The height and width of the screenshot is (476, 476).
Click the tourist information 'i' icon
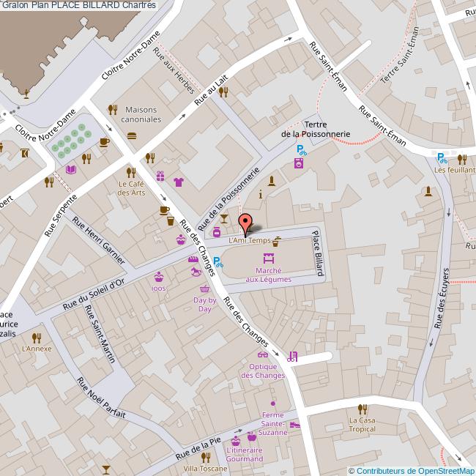pyautogui.click(x=261, y=195)
